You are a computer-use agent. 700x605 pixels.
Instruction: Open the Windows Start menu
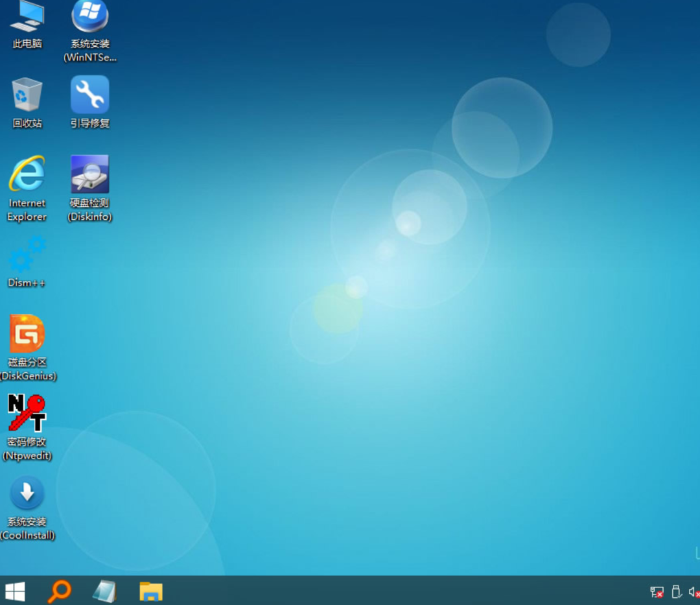coord(15,591)
